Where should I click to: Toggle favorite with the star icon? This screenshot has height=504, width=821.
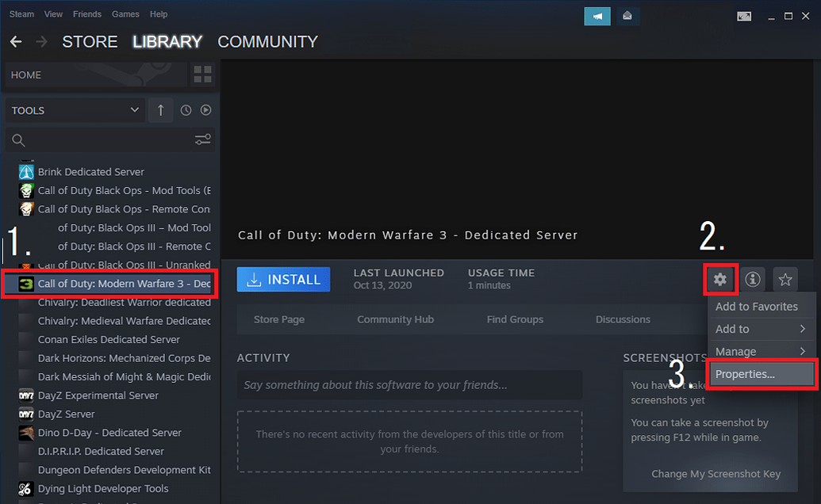point(785,279)
